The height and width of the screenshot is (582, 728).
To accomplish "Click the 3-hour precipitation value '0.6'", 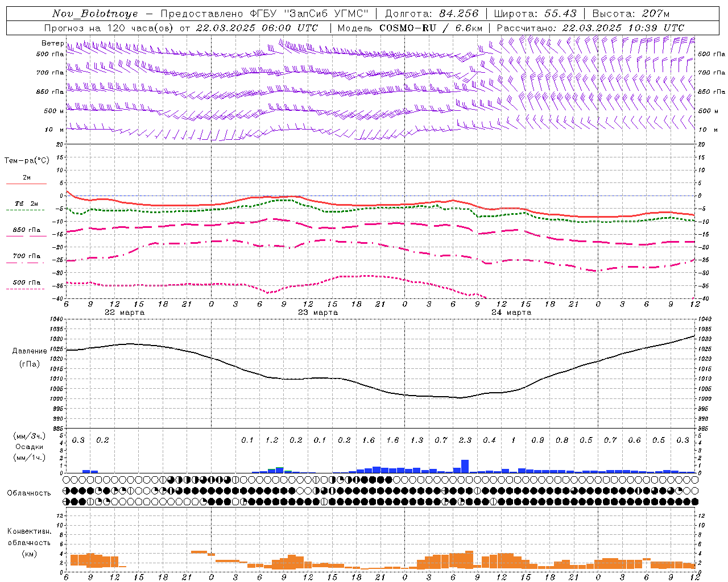I will 634,440.
